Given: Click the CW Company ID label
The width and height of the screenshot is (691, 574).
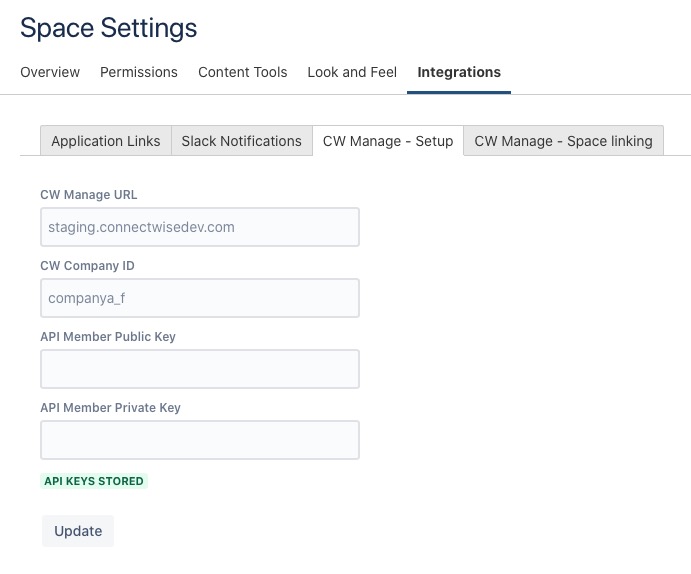Looking at the screenshot, I should (x=87, y=266).
